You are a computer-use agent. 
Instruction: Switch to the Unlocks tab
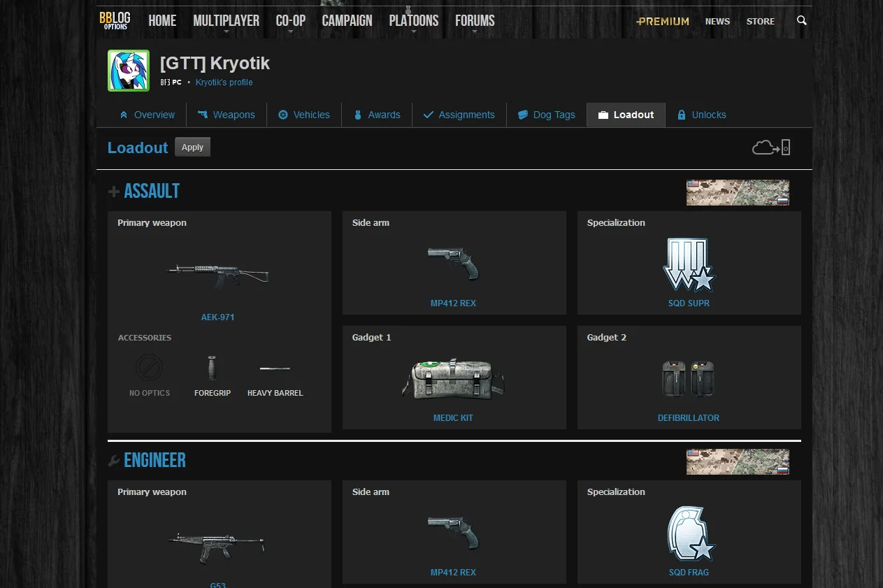click(x=702, y=115)
